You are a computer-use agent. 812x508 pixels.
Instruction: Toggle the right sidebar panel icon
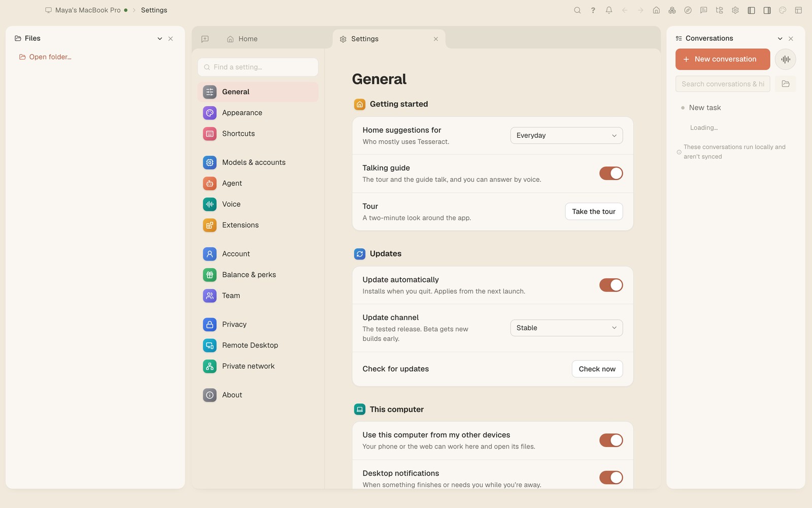click(x=767, y=10)
